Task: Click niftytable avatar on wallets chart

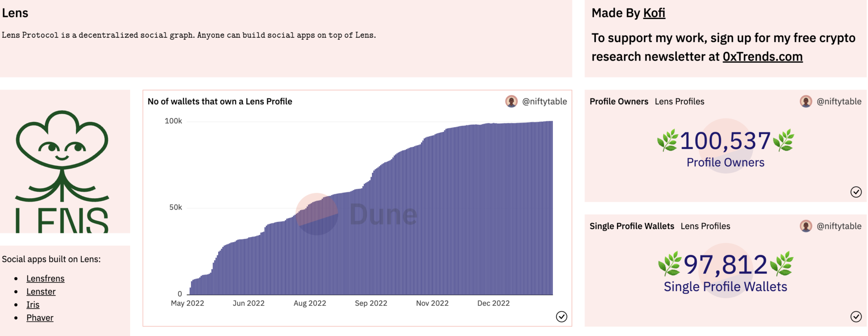Action: [x=512, y=101]
